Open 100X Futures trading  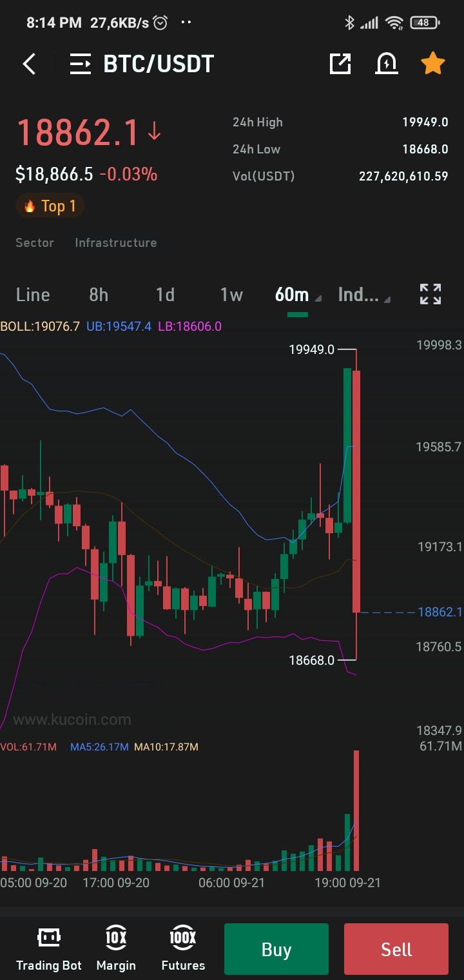click(x=183, y=948)
